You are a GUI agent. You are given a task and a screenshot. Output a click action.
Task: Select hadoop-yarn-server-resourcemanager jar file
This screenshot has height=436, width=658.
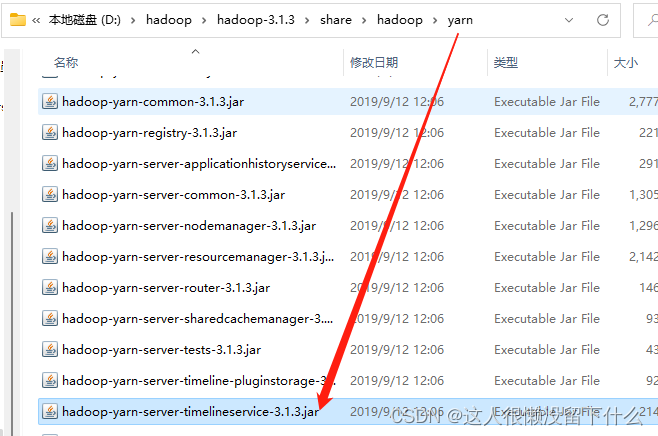click(x=198, y=256)
